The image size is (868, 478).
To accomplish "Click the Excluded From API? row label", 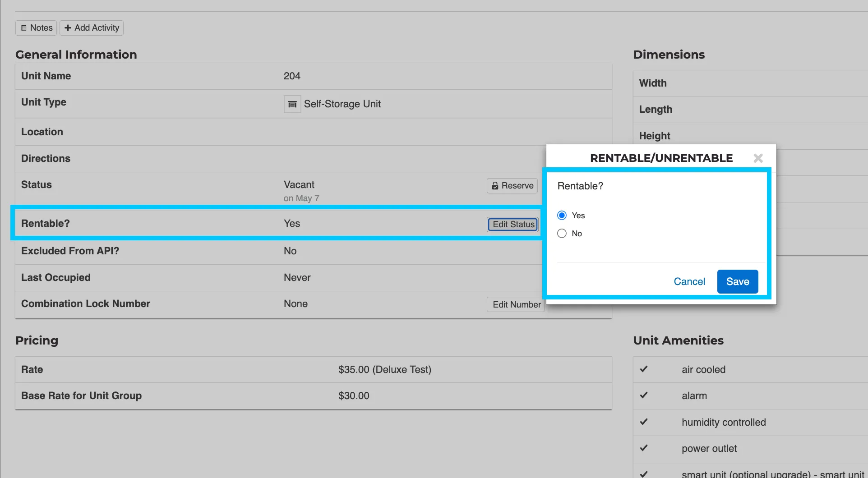I will tap(70, 251).
